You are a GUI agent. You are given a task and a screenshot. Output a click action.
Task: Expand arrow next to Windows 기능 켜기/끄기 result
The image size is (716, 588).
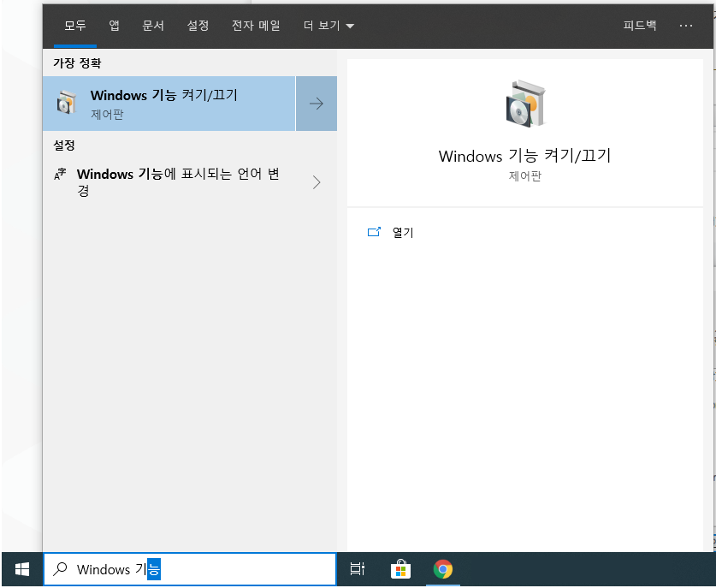coord(317,104)
